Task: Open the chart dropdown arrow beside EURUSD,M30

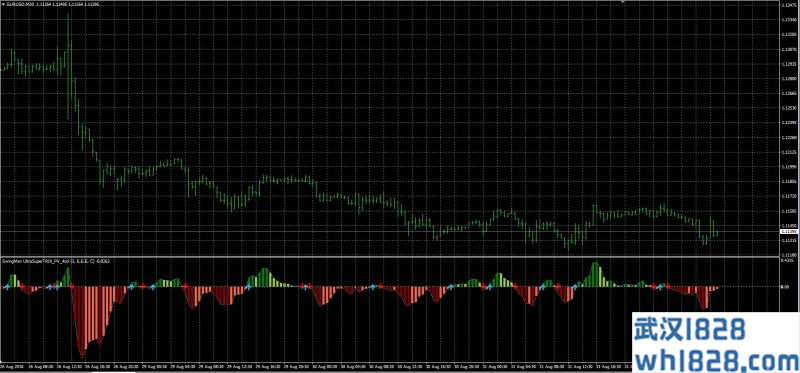Action: [3, 4]
